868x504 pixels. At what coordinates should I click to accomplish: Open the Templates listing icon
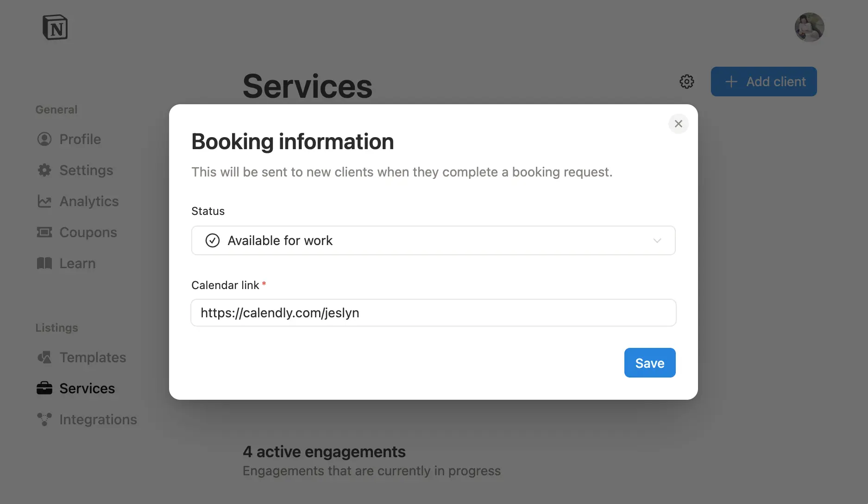(44, 357)
